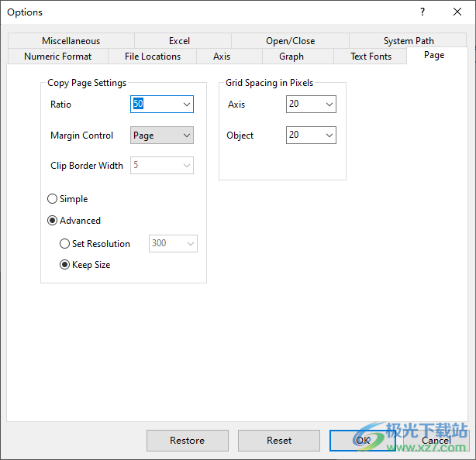
Task: Go to the System Path tab
Action: pyautogui.click(x=409, y=40)
